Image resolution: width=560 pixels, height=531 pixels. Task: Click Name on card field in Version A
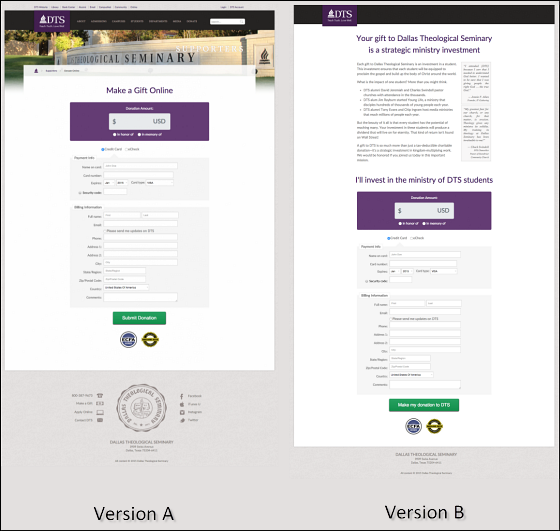click(140, 166)
